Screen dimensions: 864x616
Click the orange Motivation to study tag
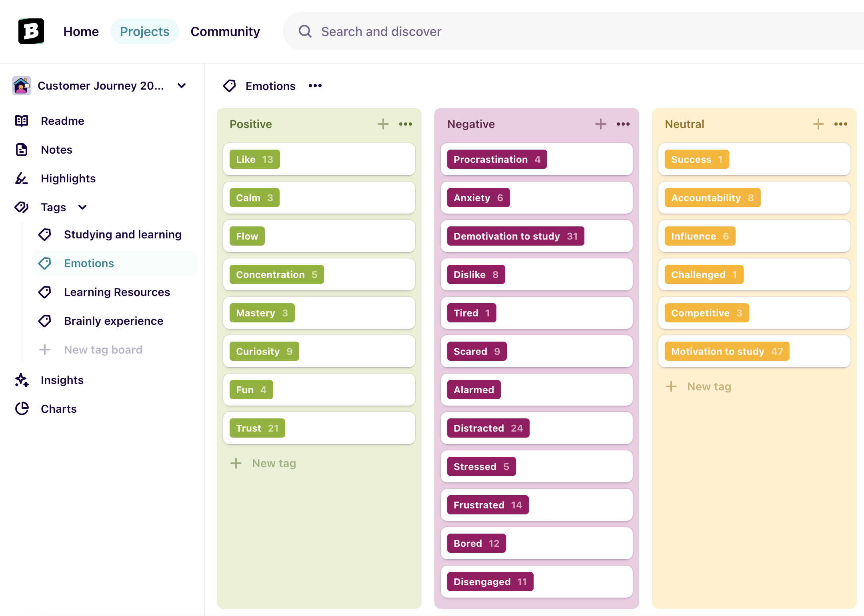[727, 351]
